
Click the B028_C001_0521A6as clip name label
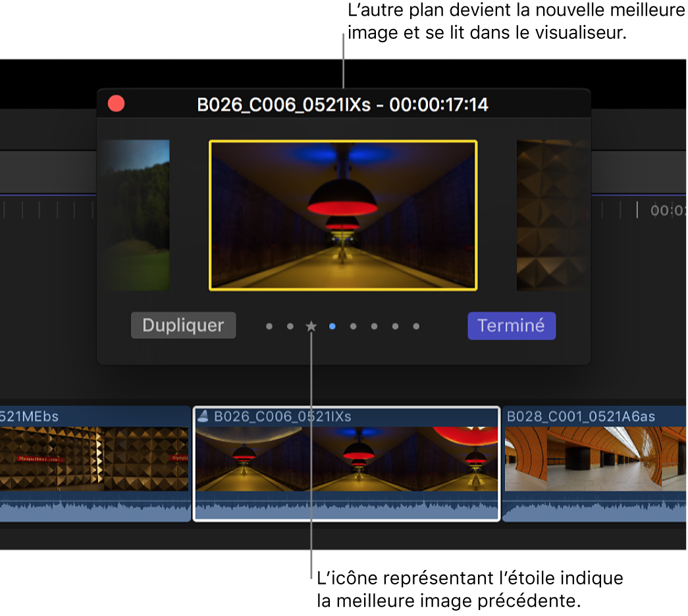581,417
